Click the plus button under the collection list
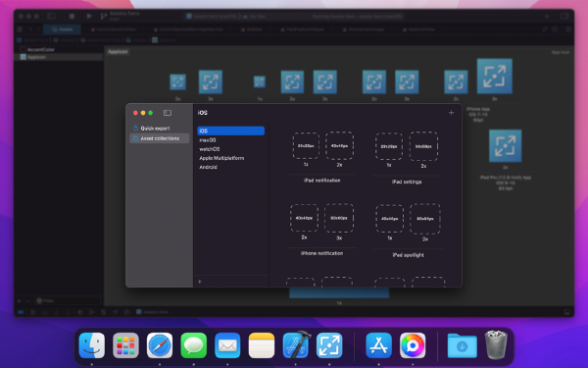 tap(200, 282)
